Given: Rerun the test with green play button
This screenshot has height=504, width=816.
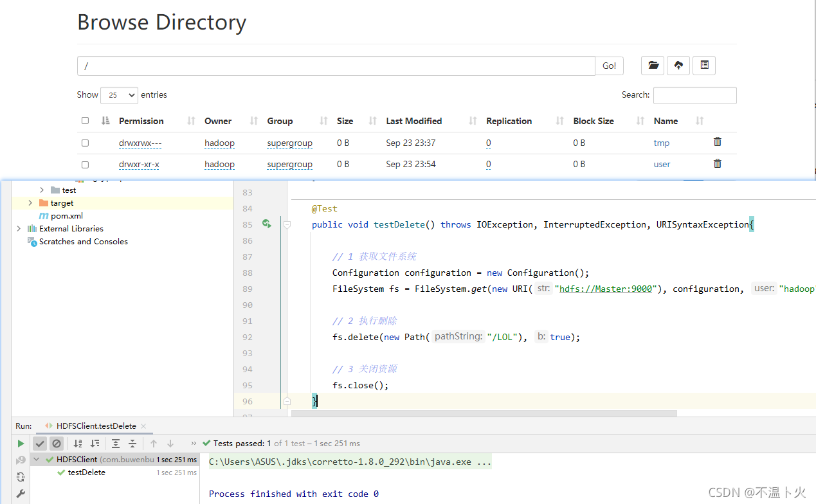Looking at the screenshot, I should coord(21,444).
